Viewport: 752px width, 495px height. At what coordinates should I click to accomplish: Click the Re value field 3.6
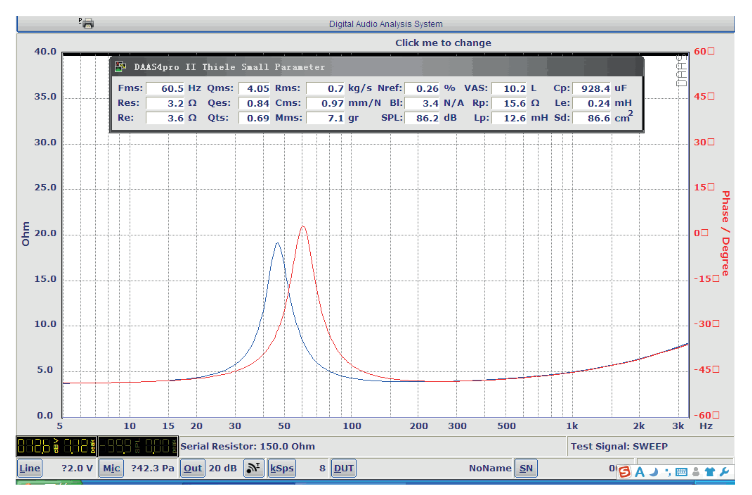(166, 118)
